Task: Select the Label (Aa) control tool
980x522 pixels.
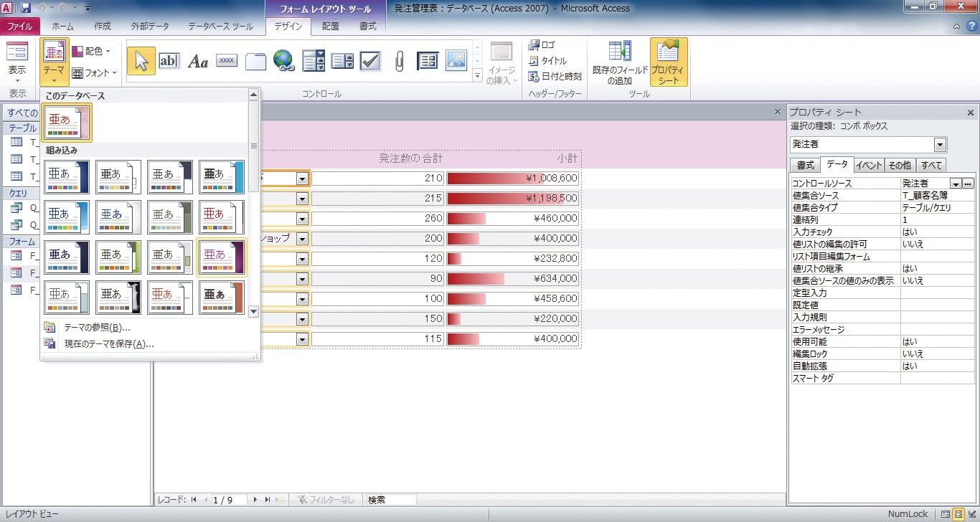Action: (197, 62)
